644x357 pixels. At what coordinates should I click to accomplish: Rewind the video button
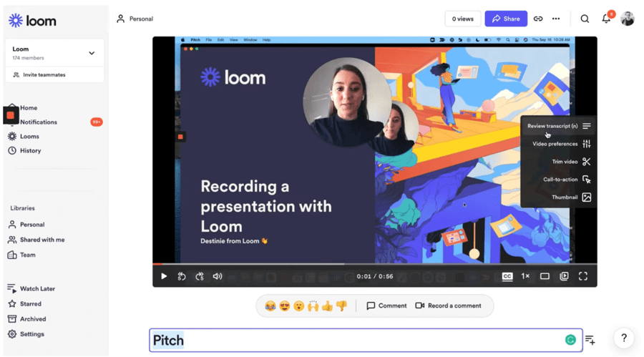pos(182,276)
